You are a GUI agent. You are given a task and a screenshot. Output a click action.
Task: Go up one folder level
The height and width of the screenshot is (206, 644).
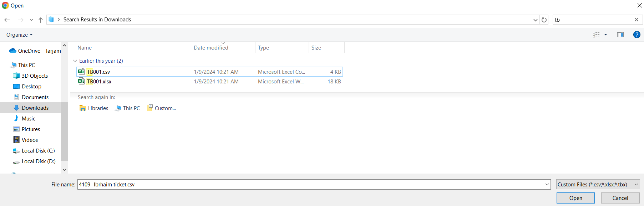pyautogui.click(x=41, y=20)
